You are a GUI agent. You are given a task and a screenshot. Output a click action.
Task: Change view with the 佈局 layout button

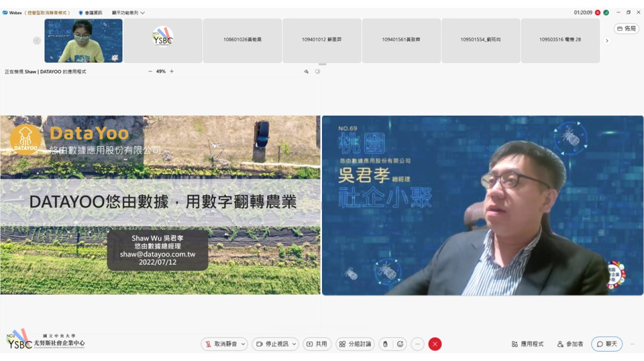[626, 29]
